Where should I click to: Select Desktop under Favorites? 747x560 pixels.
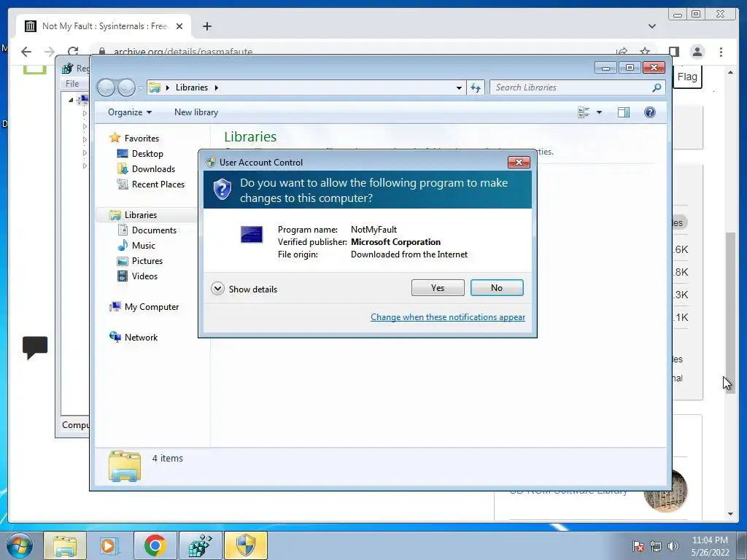(147, 153)
